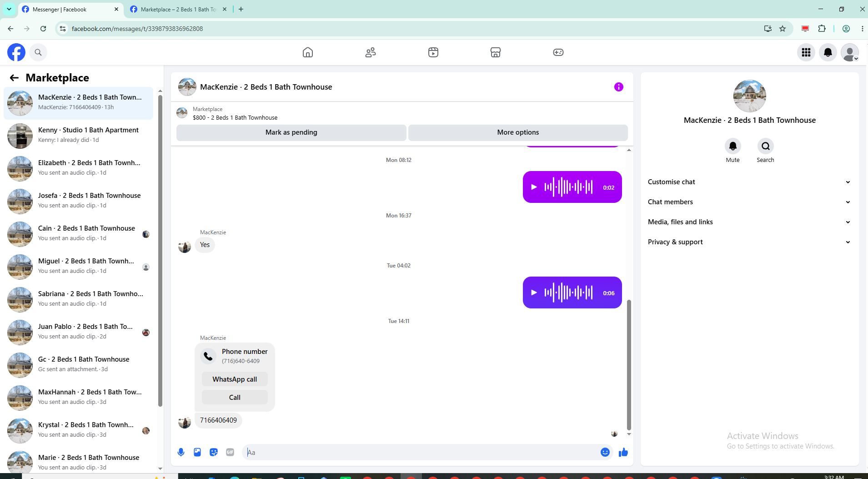Viewport: 868px width, 479px height.
Task: Open the Friends icon in top navigation
Action: (x=371, y=52)
